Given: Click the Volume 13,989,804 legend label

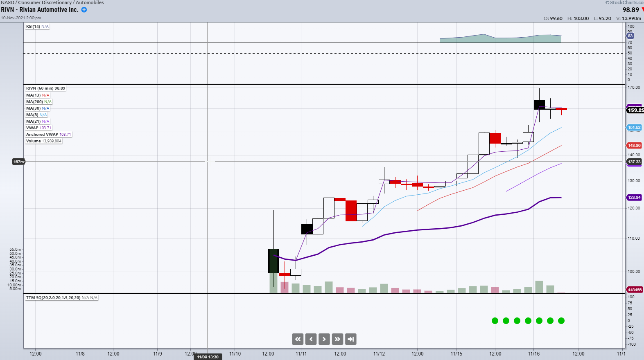Looking at the screenshot, I should (x=44, y=141).
